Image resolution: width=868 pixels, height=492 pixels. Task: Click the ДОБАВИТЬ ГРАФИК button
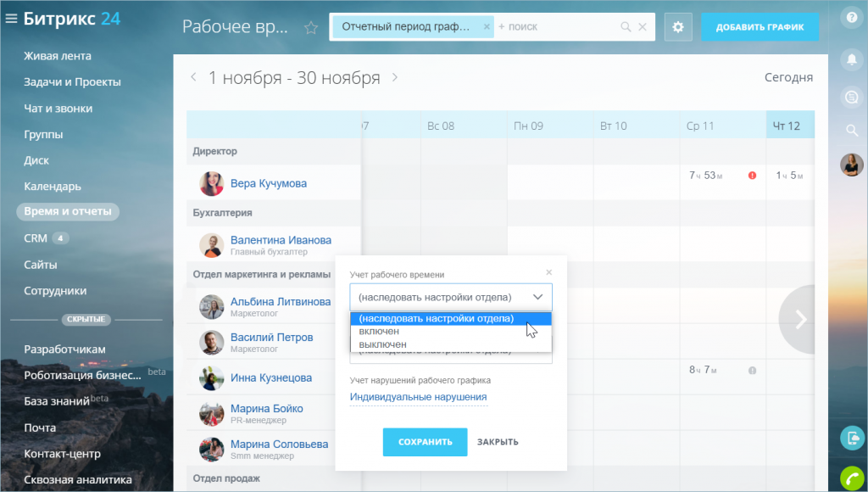point(759,26)
